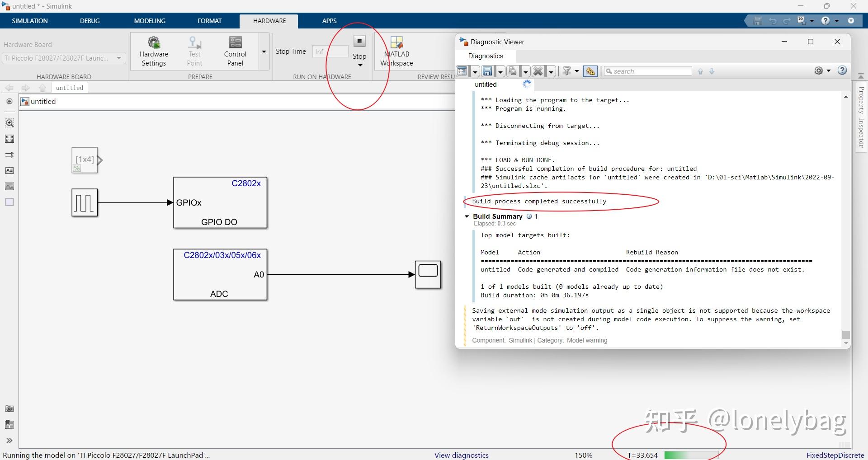
Task: Save the diagnostic log in Diagnostic Viewer
Action: [x=487, y=71]
